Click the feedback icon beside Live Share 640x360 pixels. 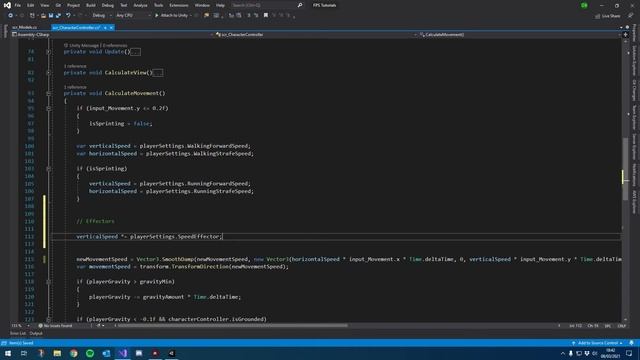[x=630, y=16]
